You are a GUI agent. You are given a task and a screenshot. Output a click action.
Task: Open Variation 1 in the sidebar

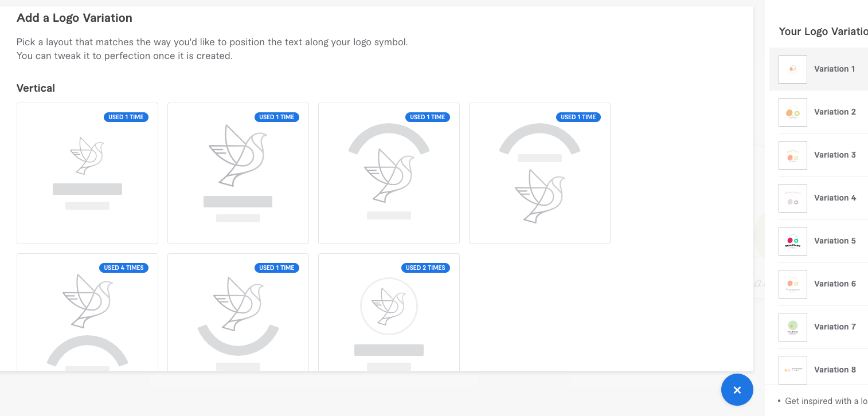click(x=819, y=69)
